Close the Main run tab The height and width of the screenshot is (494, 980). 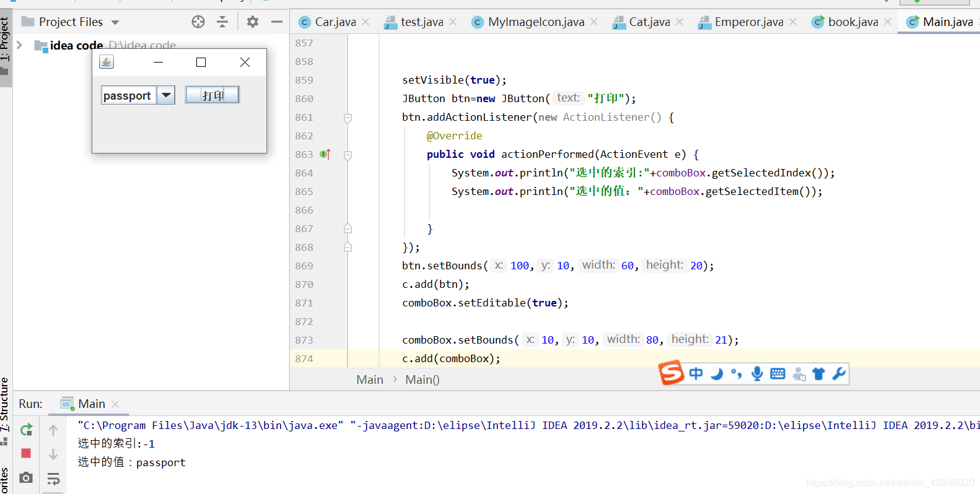(115, 404)
